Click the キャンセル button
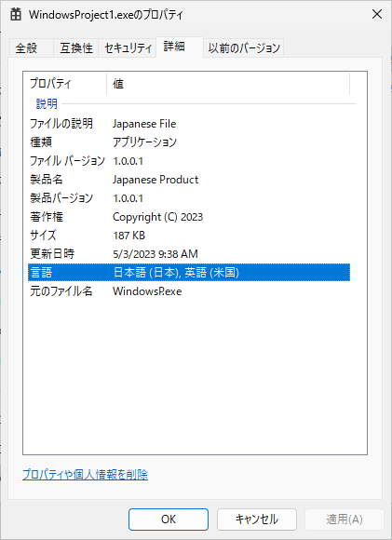Image resolution: width=392 pixels, height=540 pixels. click(x=257, y=520)
